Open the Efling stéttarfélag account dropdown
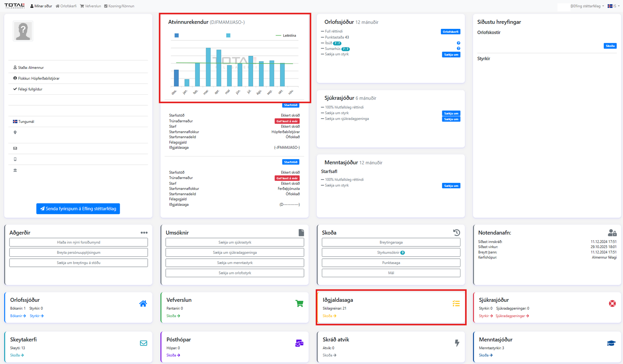623x364 pixels. (x=587, y=6)
